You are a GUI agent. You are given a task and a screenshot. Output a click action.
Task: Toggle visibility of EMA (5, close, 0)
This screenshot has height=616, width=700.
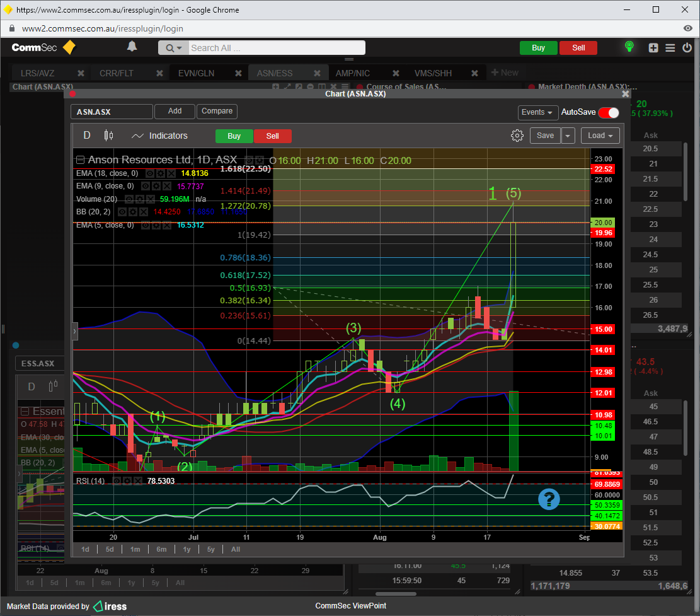pyautogui.click(x=146, y=225)
